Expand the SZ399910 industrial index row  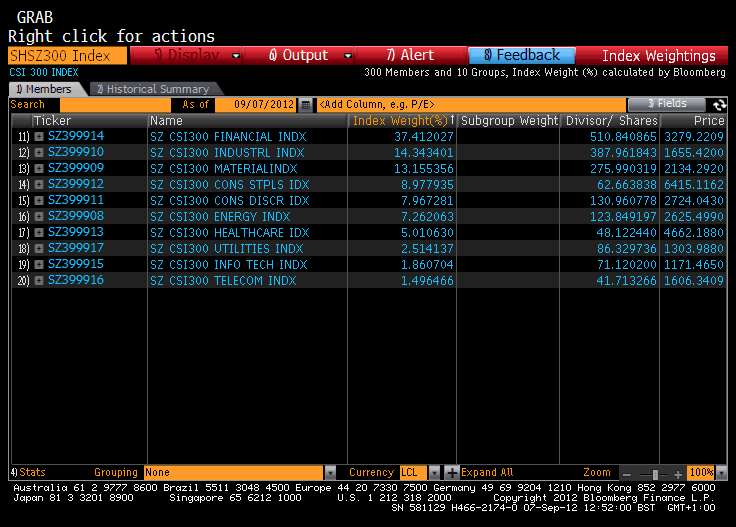39,152
